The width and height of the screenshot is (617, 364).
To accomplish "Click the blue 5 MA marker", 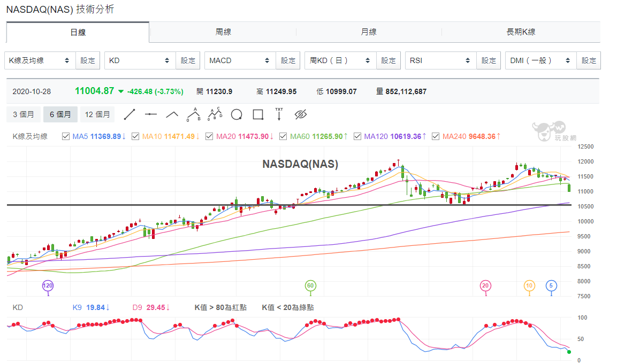I will tap(551, 286).
